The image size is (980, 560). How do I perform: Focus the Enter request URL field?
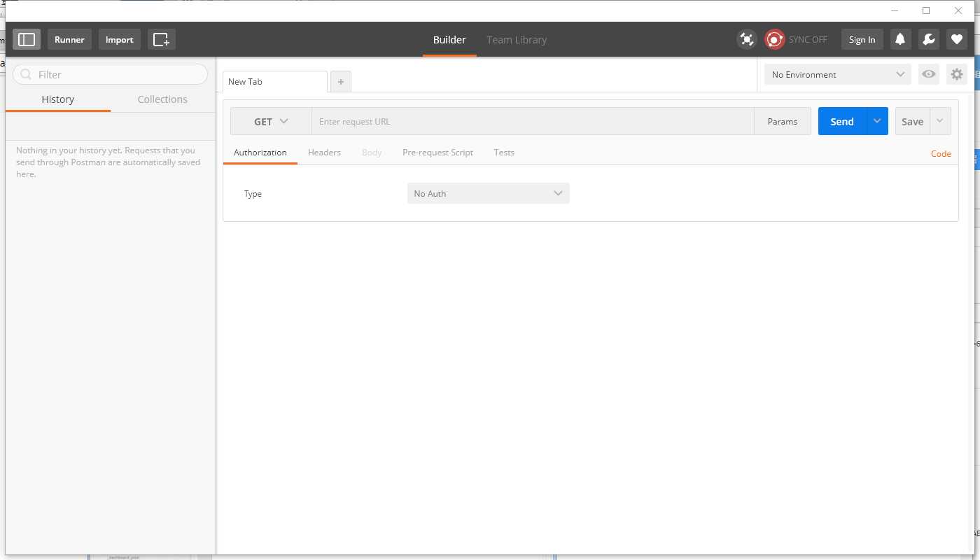tap(533, 121)
